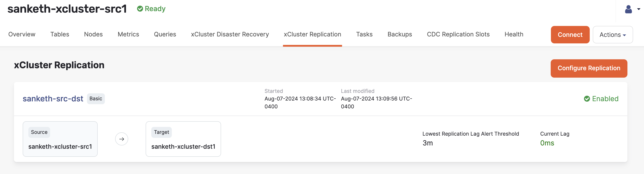Image resolution: width=644 pixels, height=174 pixels.
Task: Click the Configure Replication button
Action: coord(589,68)
